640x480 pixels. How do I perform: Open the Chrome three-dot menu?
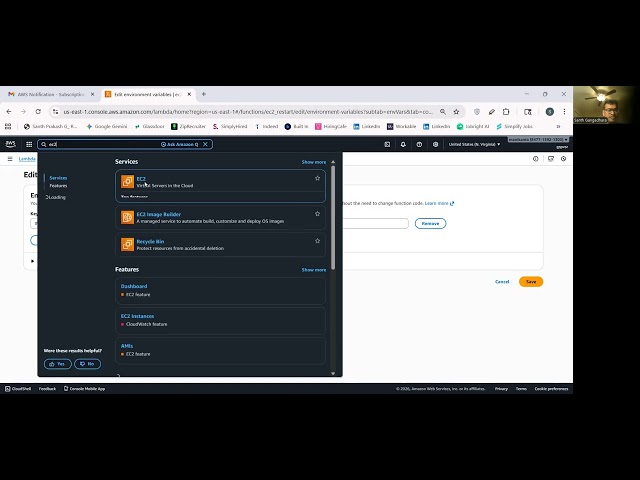564,111
